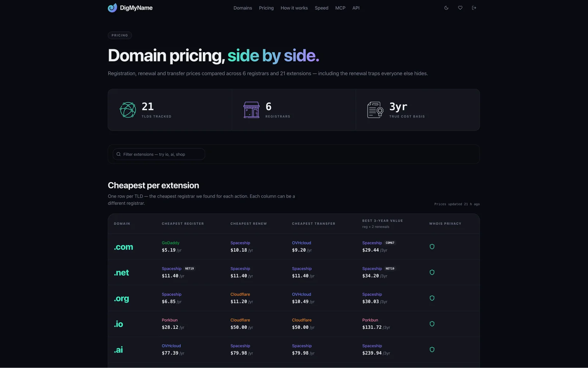
Task: Click the Best 3-Year Value column header
Action: click(383, 221)
